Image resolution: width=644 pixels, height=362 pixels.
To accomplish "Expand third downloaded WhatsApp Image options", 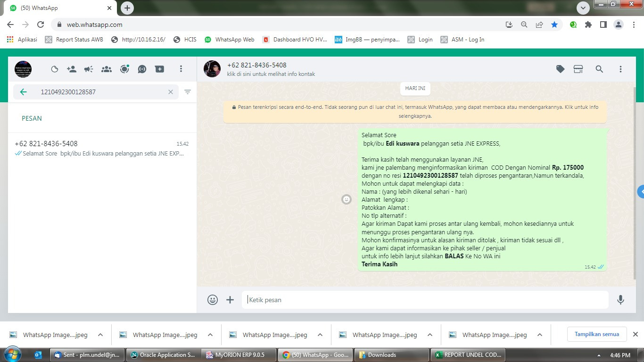I will click(x=320, y=335).
